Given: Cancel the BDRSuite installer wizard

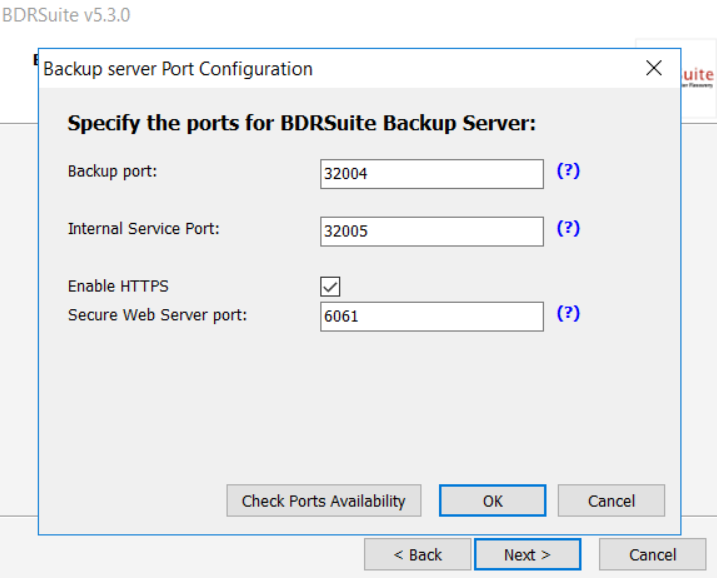Looking at the screenshot, I should pyautogui.click(x=653, y=555).
